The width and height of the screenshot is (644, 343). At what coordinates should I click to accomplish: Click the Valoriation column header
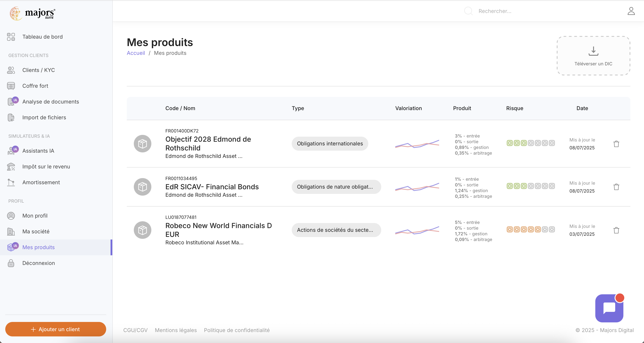click(x=408, y=108)
